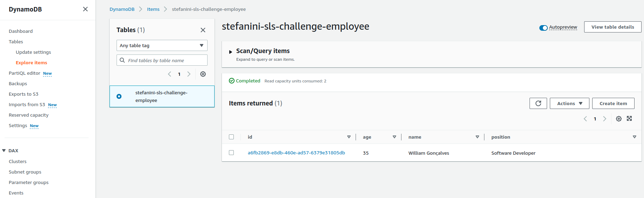Go to next page of items returned
The image size is (644, 198).
[604, 119]
